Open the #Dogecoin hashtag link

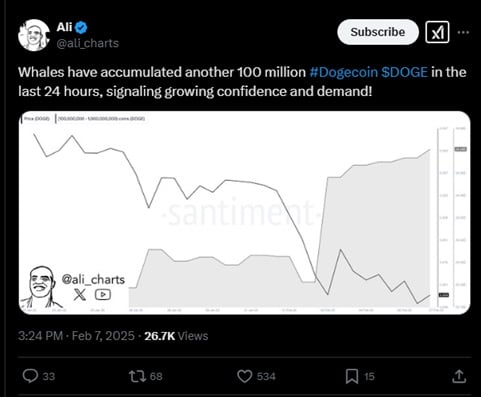[x=344, y=72]
